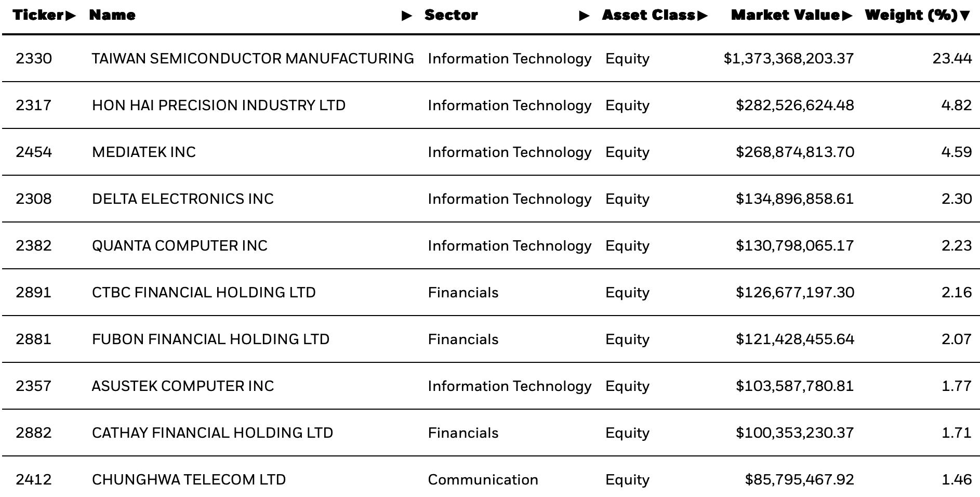
Task: Sort by Ticker column arrow
Action: coord(71,16)
